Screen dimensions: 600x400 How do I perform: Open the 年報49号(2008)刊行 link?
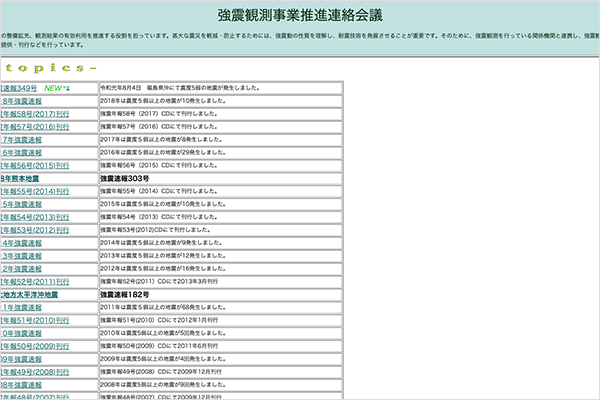(x=35, y=372)
